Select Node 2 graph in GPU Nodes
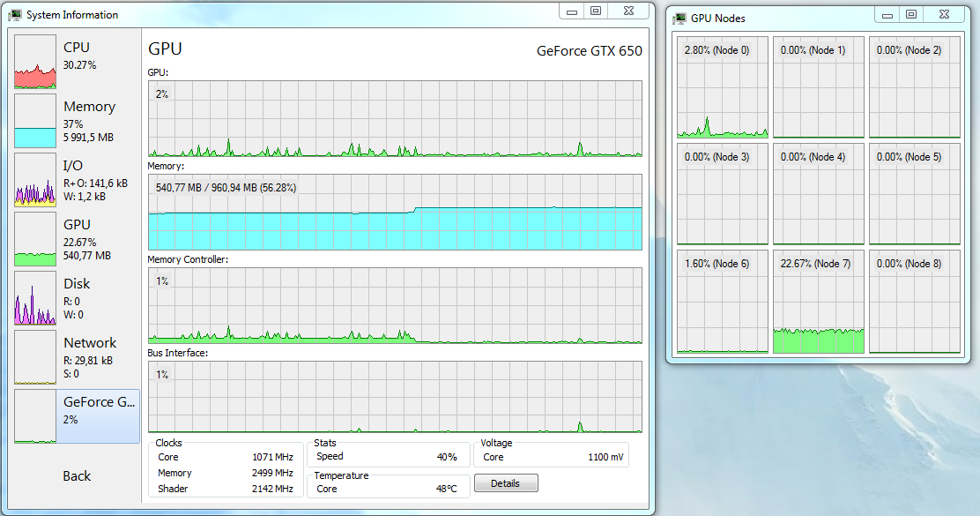This screenshot has width=980, height=516. 915,87
